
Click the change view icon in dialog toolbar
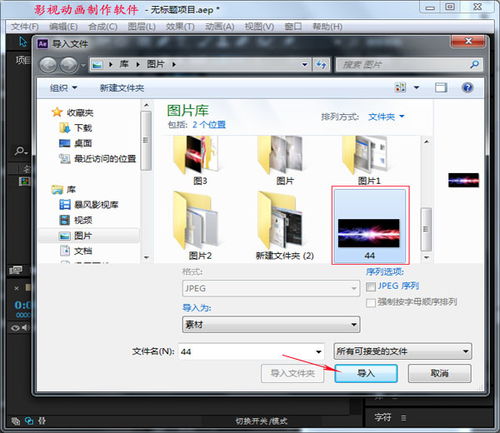pos(400,88)
